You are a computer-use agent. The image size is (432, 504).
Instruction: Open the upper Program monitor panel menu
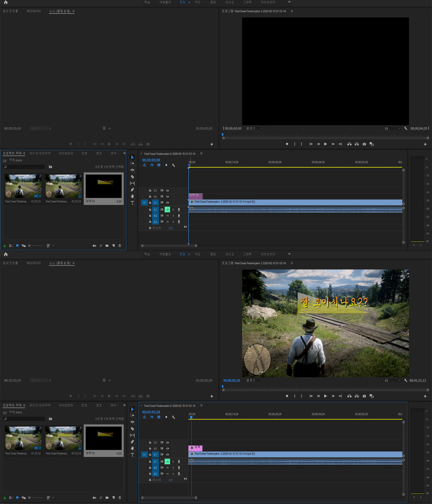pyautogui.click(x=292, y=11)
